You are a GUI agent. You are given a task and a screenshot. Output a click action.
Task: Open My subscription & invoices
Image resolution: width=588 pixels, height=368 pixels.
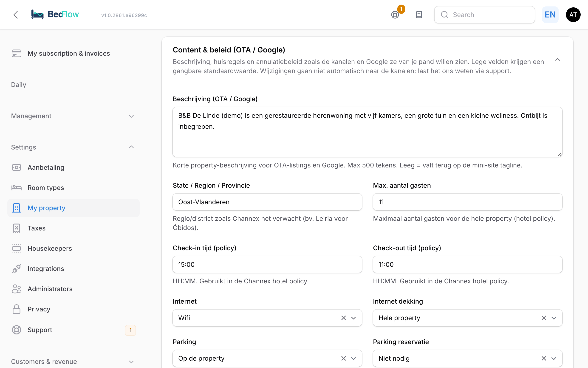point(73,53)
